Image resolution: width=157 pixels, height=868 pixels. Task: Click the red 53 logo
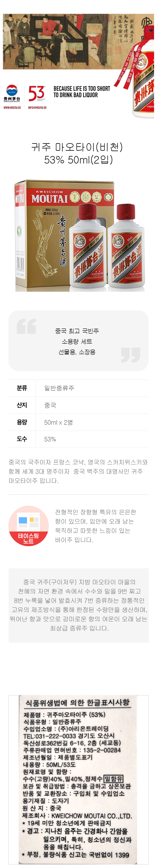36,93
